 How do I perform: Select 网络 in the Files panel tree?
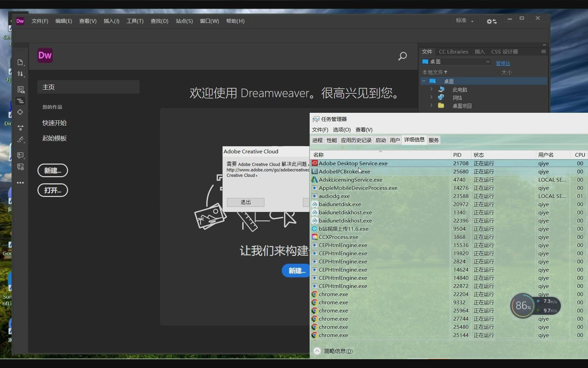[457, 98]
